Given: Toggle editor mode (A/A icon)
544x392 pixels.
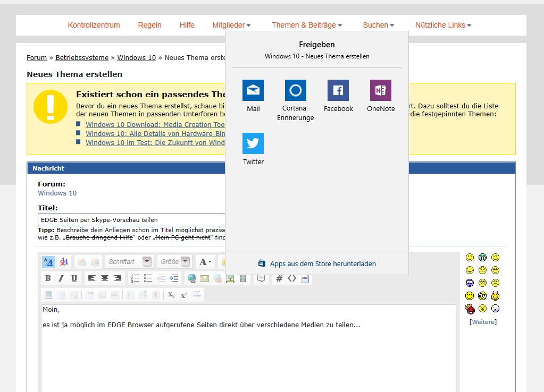Looking at the screenshot, I should [48, 262].
